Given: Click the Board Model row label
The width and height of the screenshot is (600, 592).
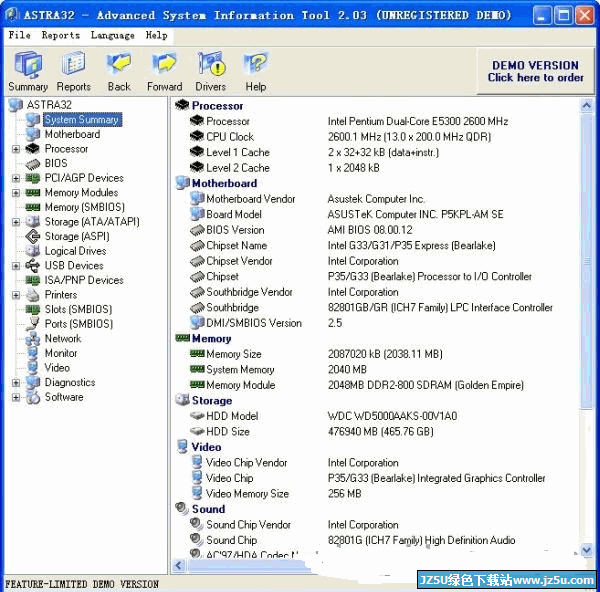Looking at the screenshot, I should [x=234, y=214].
